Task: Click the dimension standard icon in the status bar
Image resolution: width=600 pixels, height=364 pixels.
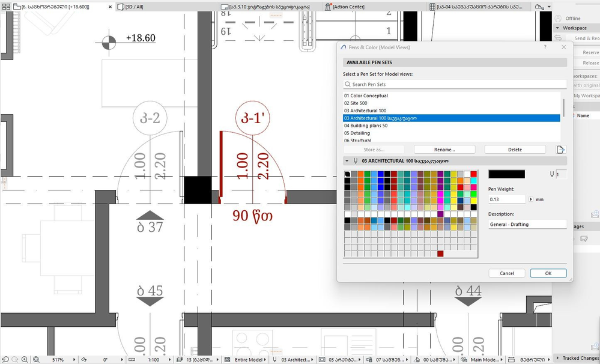Action: click(511, 360)
